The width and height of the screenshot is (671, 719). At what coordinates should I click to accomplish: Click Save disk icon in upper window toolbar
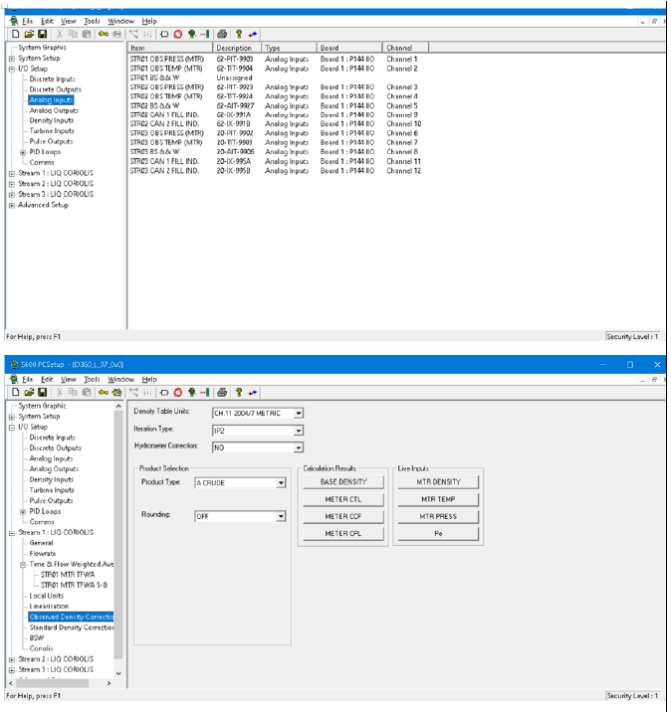point(42,34)
